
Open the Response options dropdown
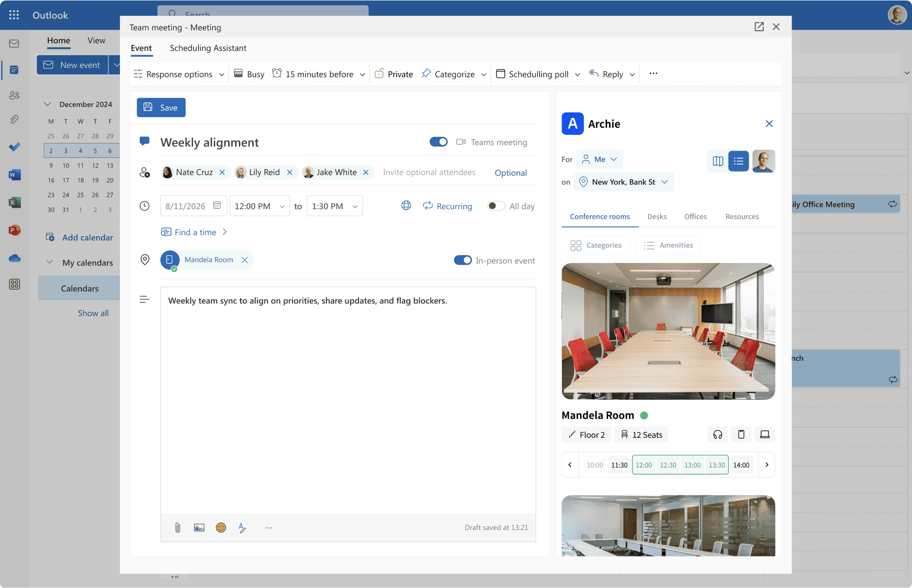179,73
